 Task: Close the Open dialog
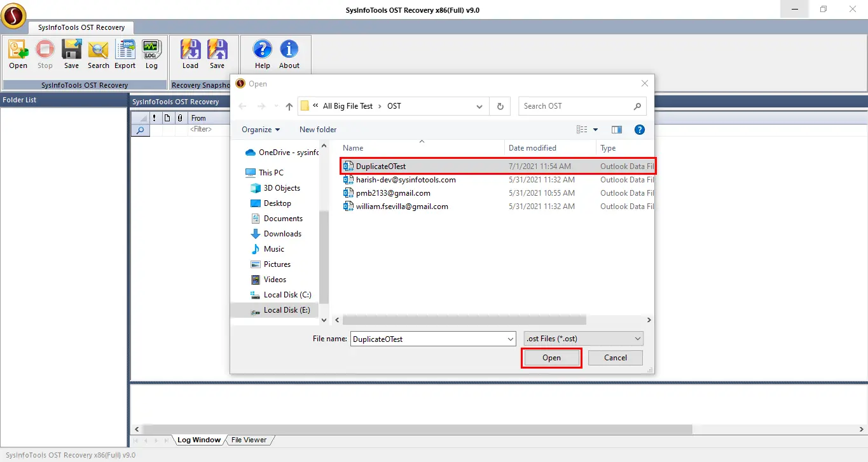644,83
